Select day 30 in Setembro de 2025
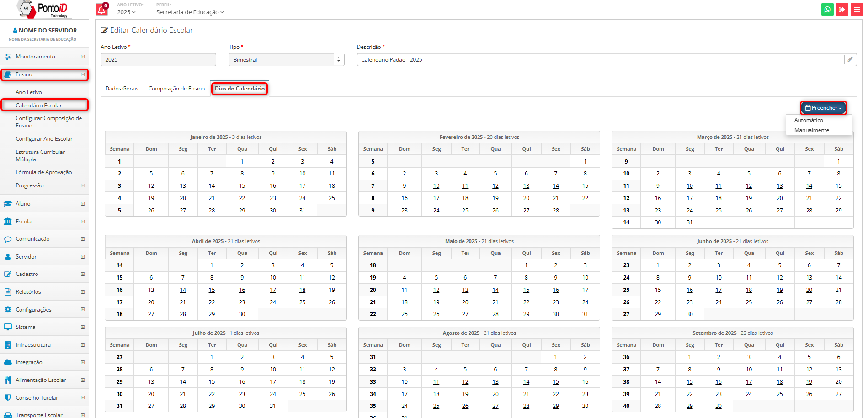The image size is (868, 418). [719, 406]
